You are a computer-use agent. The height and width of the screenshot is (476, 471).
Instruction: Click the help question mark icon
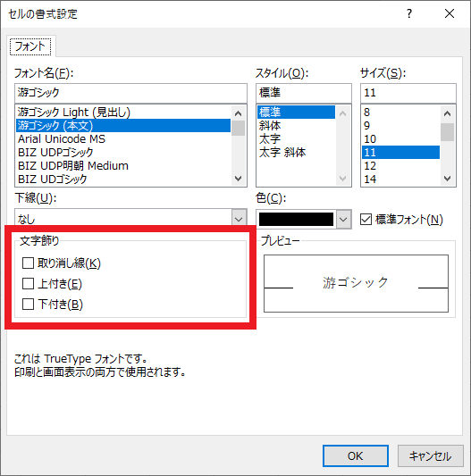tap(409, 13)
